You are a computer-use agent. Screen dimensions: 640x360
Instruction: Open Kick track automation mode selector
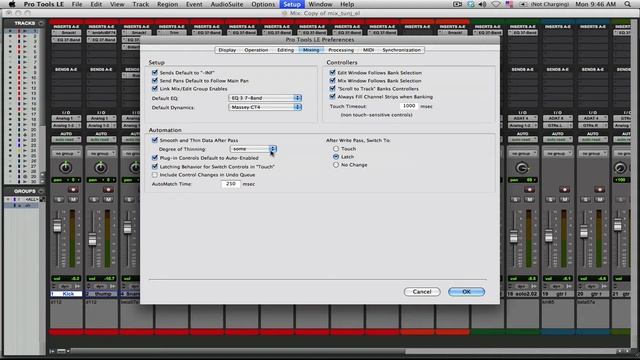66,140
